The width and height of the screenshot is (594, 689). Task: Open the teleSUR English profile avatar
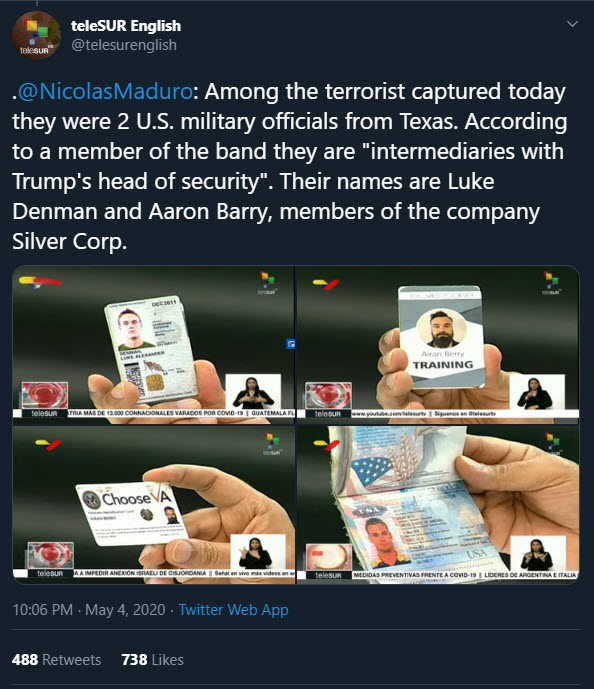tap(36, 35)
